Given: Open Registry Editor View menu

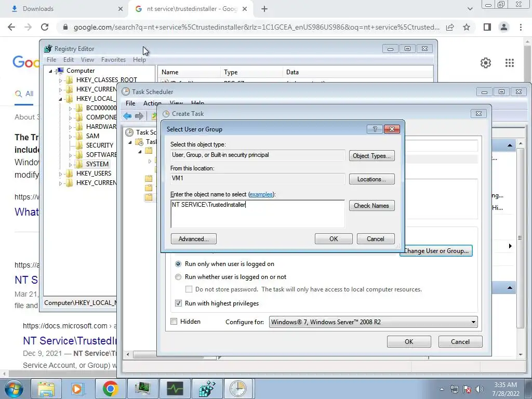Looking at the screenshot, I should pyautogui.click(x=87, y=60).
